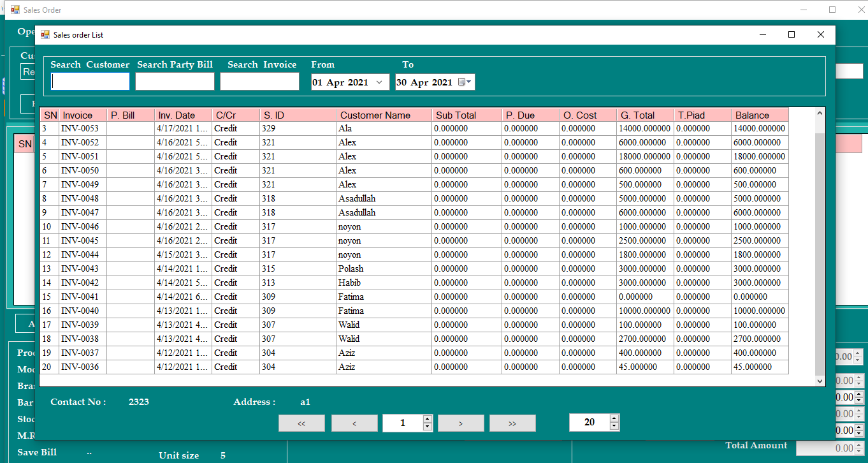This screenshot has width=868, height=463.
Task: Click the Search Party Bill field
Action: 175,82
